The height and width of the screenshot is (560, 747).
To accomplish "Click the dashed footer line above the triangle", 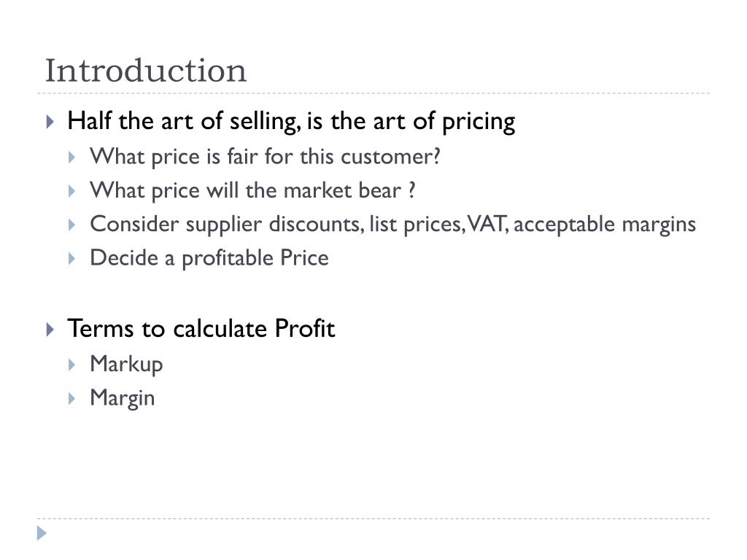I will click(373, 518).
